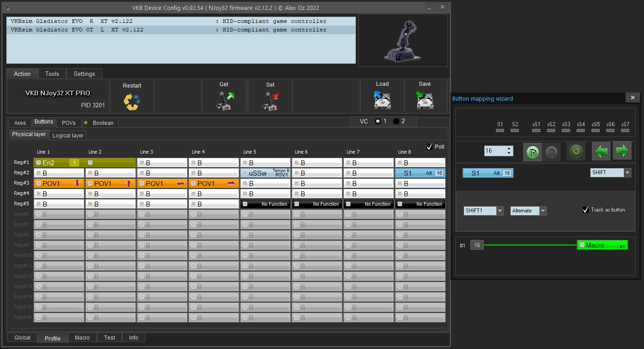Switch to the Settings tab

click(84, 74)
